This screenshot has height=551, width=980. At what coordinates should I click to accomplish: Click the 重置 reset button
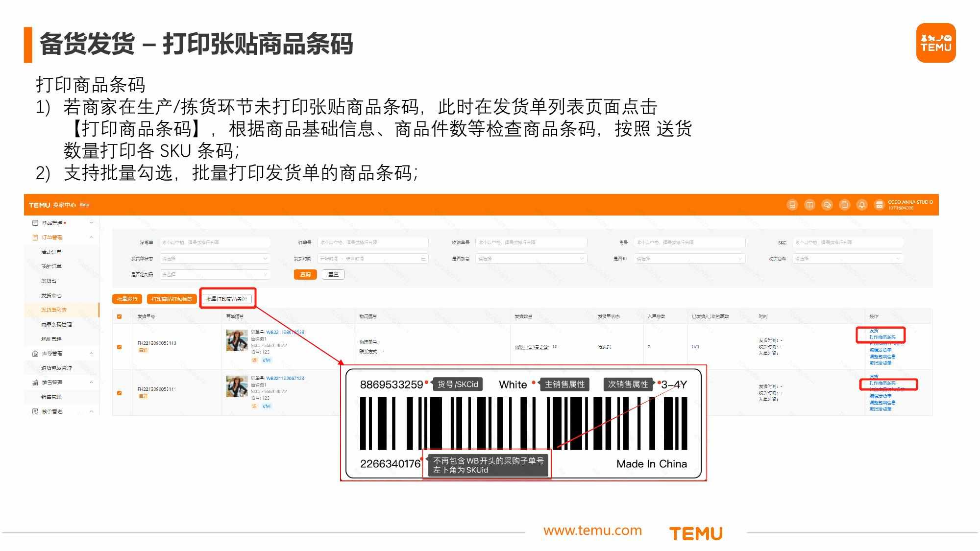point(333,274)
